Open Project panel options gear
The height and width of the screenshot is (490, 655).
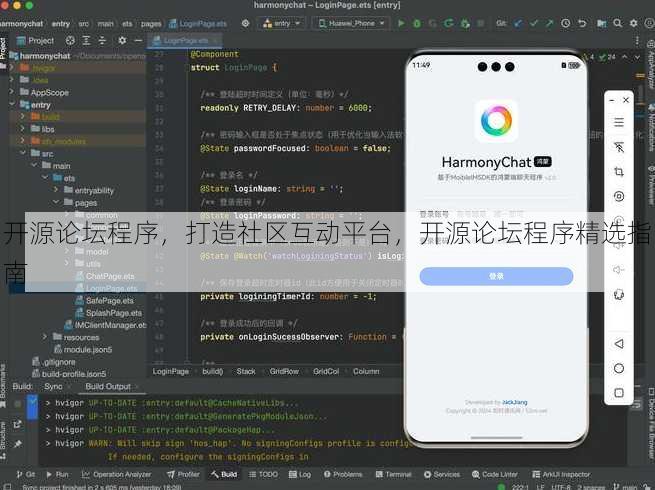[x=122, y=41]
